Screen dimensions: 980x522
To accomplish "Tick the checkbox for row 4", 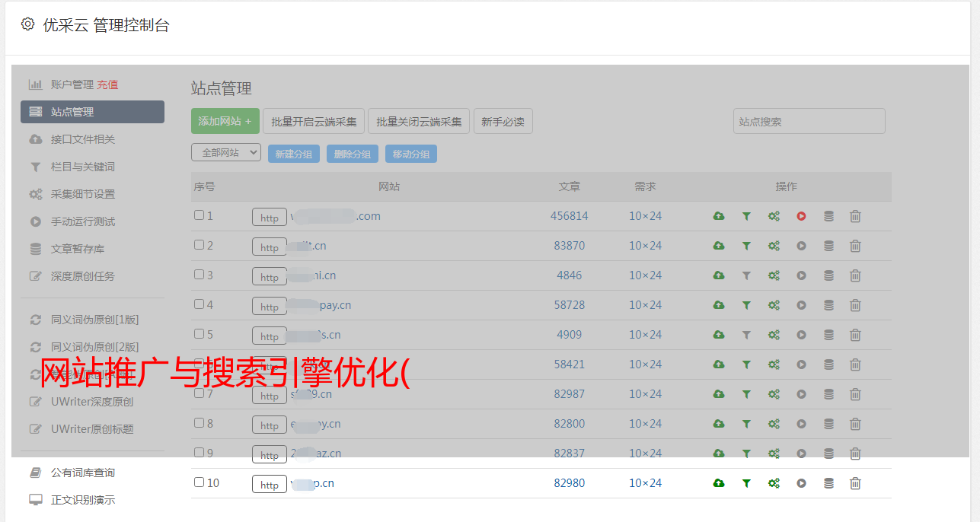I will point(199,304).
